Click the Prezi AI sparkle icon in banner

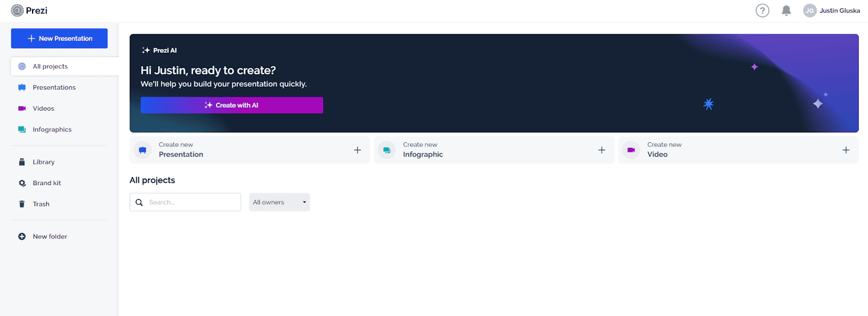146,50
